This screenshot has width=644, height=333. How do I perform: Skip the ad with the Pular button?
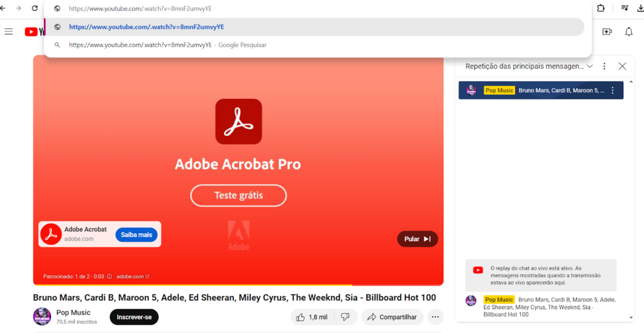click(418, 239)
